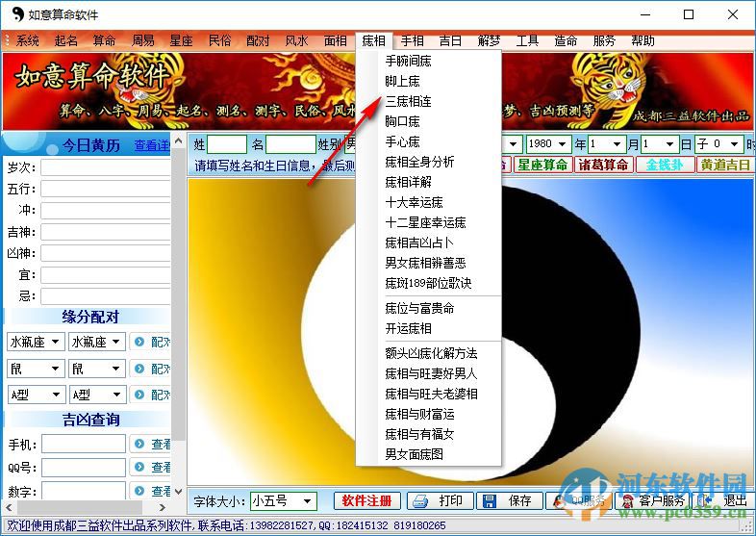Click the left panel's up scroll arrow
756x536 pixels.
178,140
